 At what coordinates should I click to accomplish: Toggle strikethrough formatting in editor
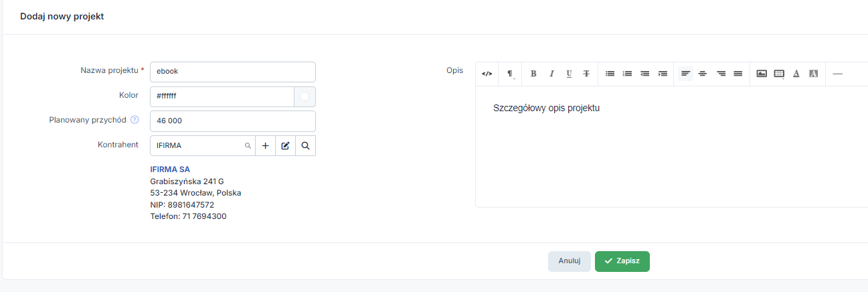(586, 74)
